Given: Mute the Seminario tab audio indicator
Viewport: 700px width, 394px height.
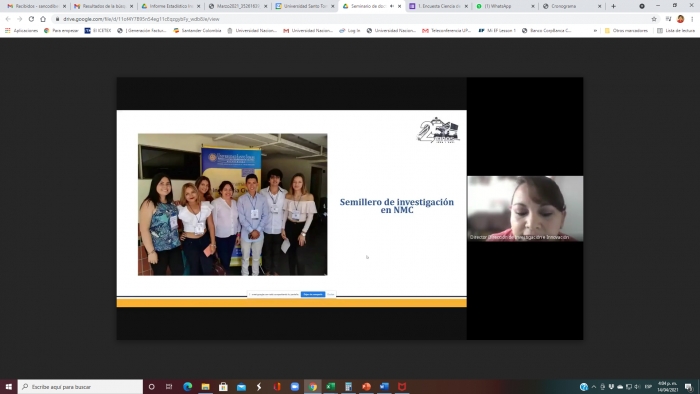Looking at the screenshot, I should click(392, 6).
